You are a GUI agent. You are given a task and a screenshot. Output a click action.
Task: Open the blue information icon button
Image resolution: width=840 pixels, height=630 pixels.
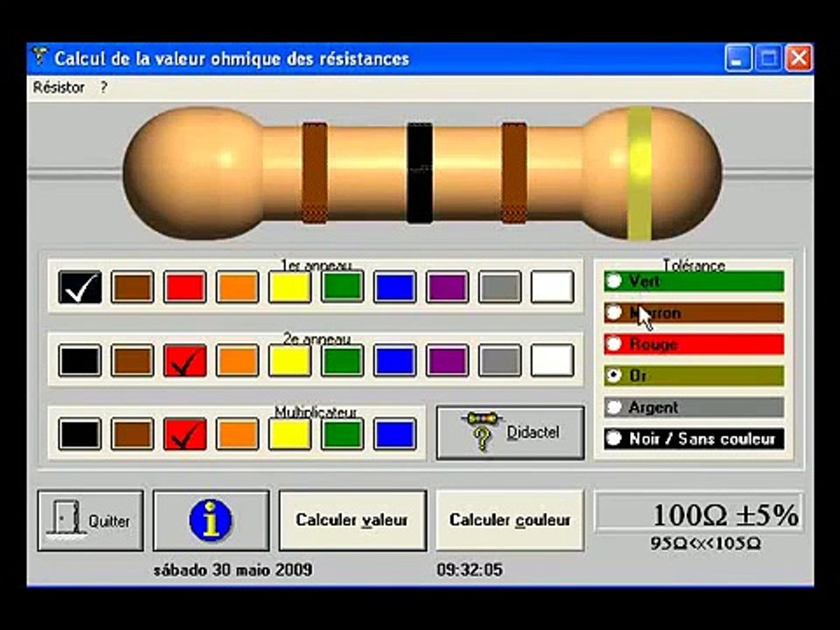point(211,520)
